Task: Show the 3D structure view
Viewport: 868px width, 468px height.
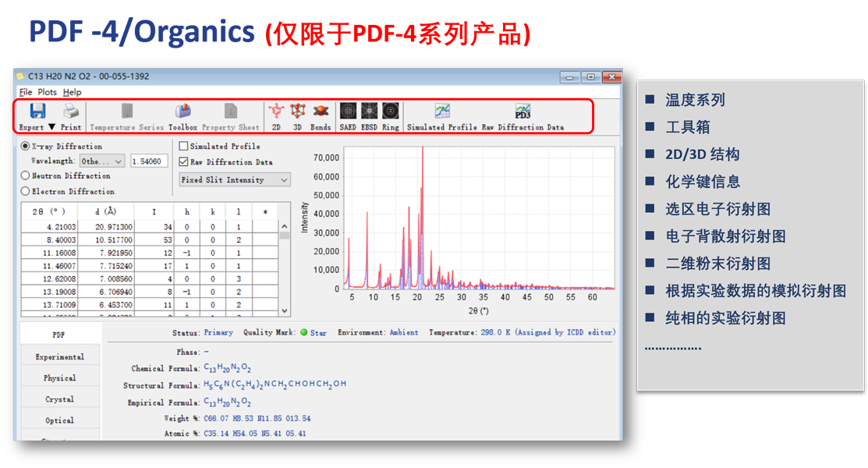Action: (297, 117)
